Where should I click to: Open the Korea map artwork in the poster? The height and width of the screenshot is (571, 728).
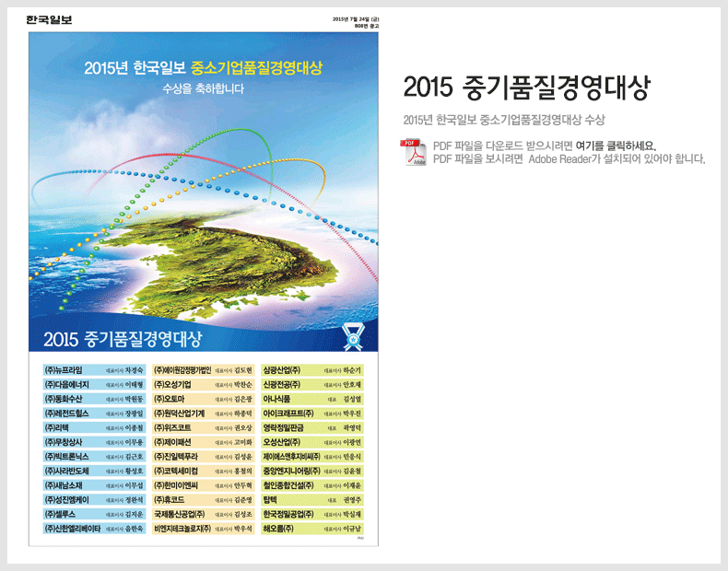pos(218,264)
